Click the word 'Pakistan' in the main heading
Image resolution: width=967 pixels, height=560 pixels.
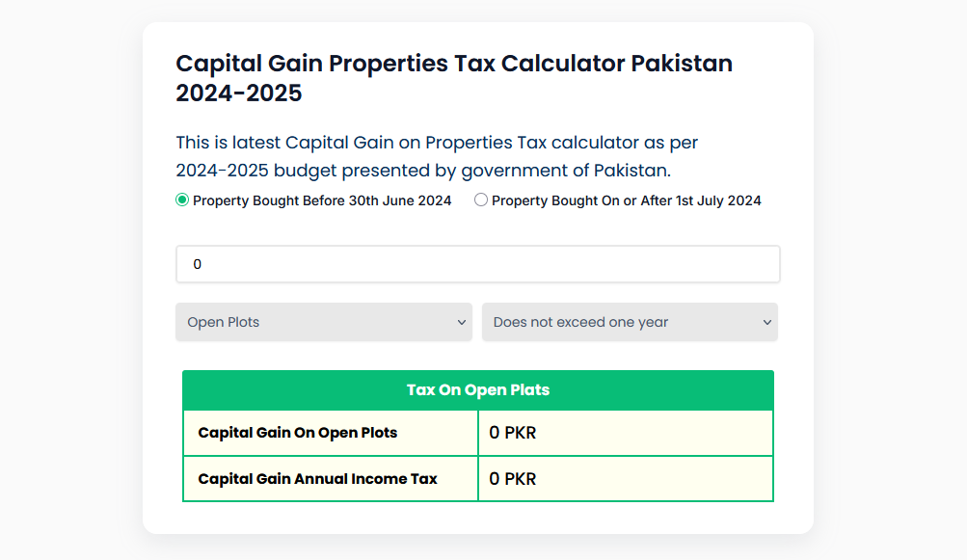click(682, 65)
